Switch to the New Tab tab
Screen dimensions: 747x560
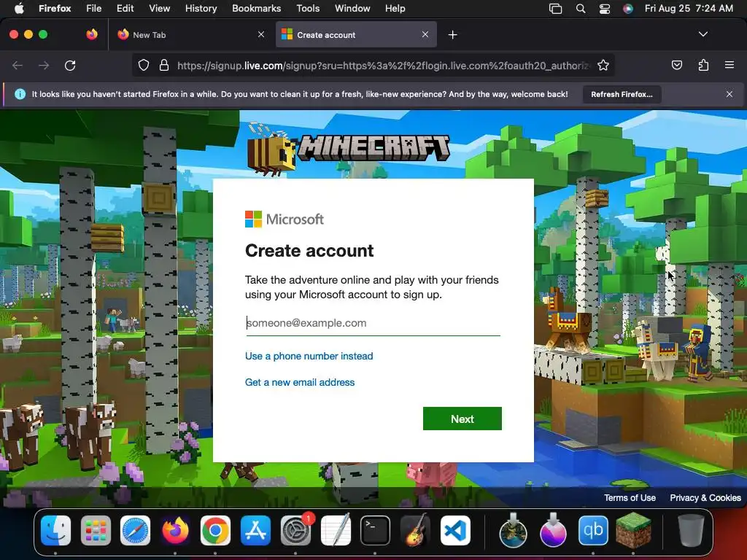pos(191,35)
